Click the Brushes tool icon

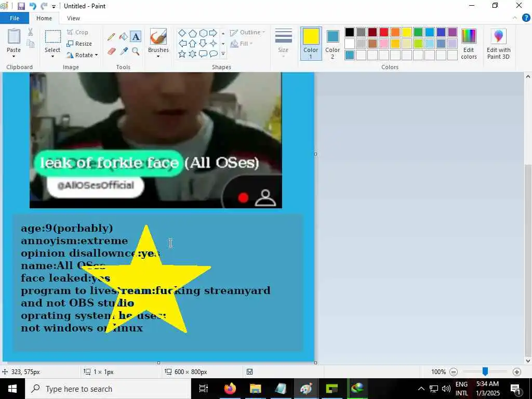(x=158, y=36)
